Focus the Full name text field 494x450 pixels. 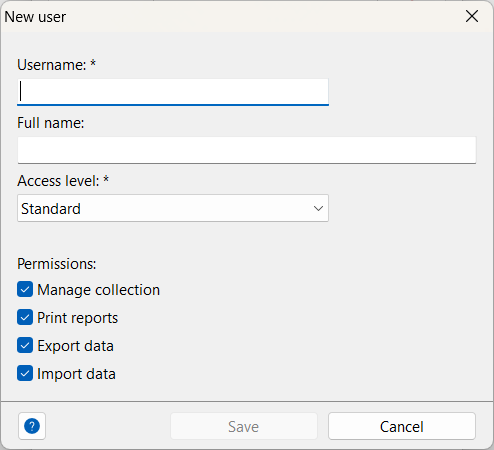[x=247, y=150]
